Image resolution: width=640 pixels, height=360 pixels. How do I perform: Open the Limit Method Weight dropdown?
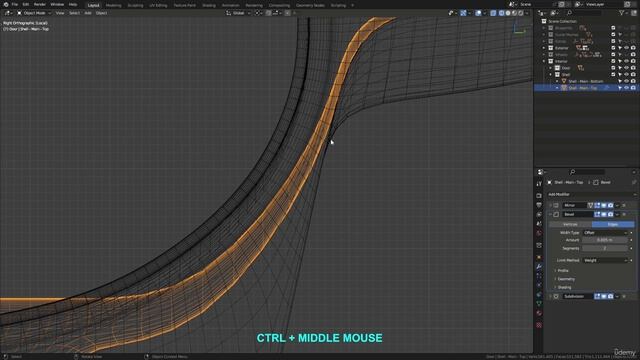click(x=605, y=260)
